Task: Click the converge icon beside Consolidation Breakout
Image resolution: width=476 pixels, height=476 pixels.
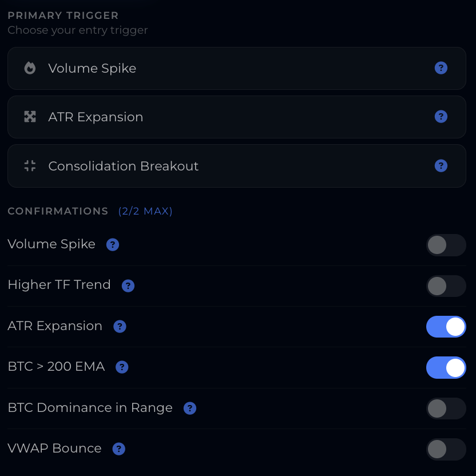Action: 29,166
